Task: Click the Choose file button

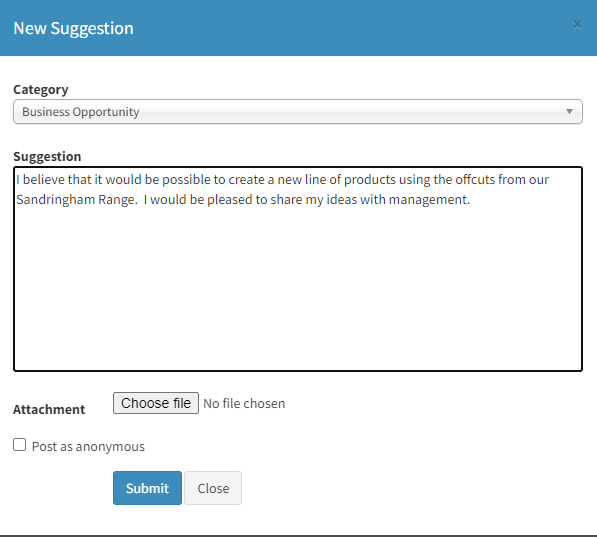Action: point(156,403)
